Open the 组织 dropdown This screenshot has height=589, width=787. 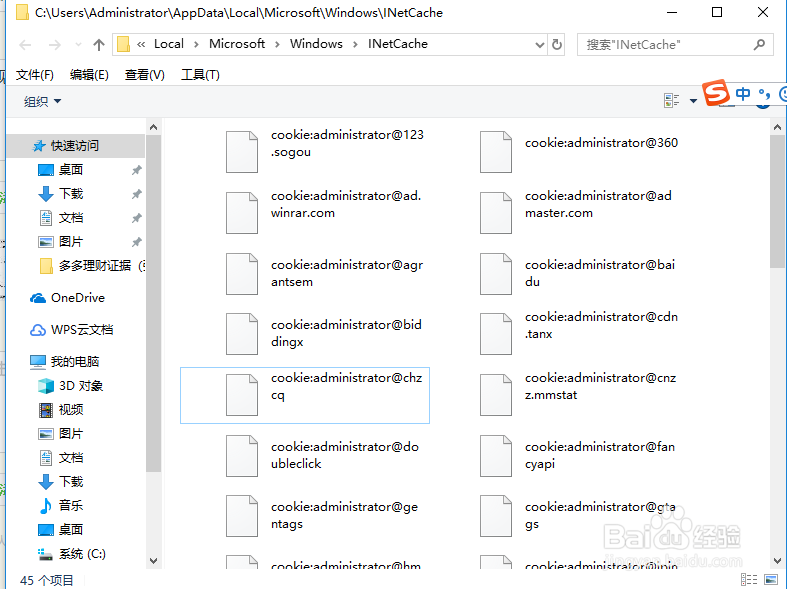pyautogui.click(x=42, y=101)
